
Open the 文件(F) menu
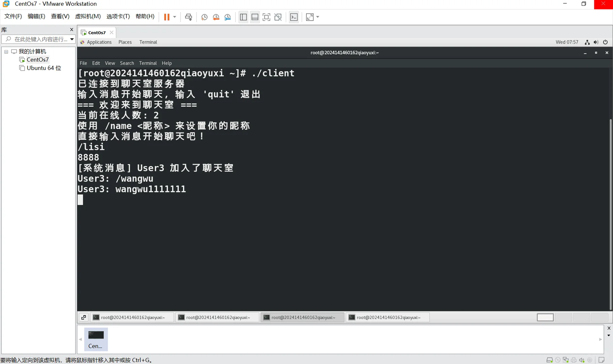(13, 17)
